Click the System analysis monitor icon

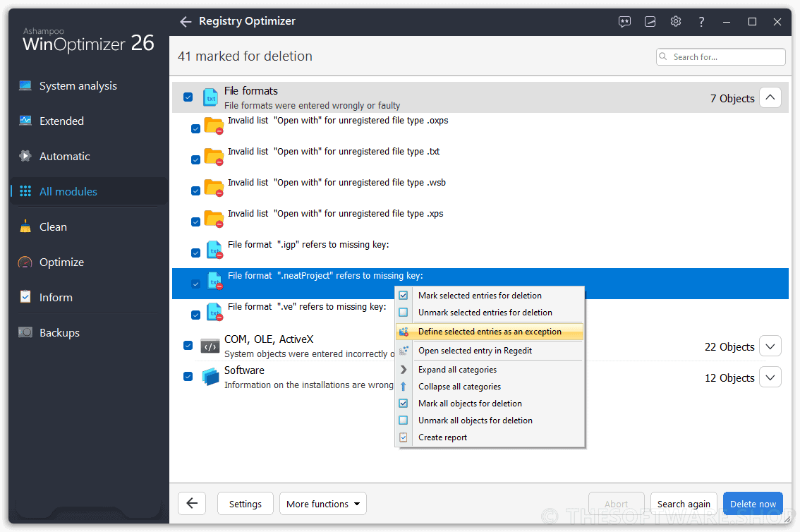(25, 85)
